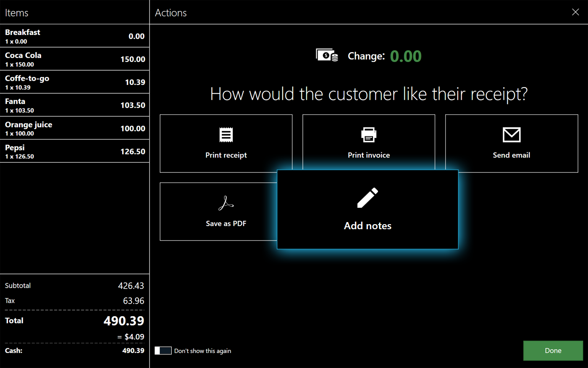Select the Pepsi item row
The height and width of the screenshot is (368, 588).
[x=75, y=151]
